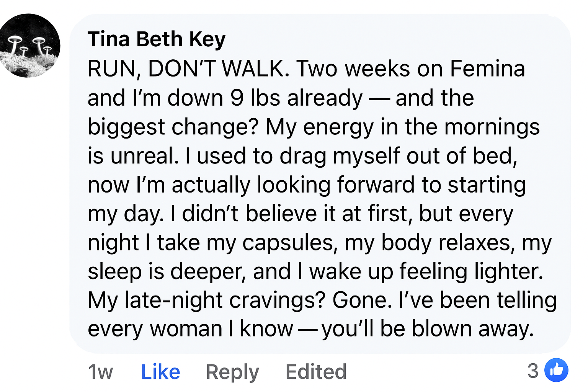Click the phrase "looking forward to starting"
Screen dimensions: 588x392
coord(391,185)
